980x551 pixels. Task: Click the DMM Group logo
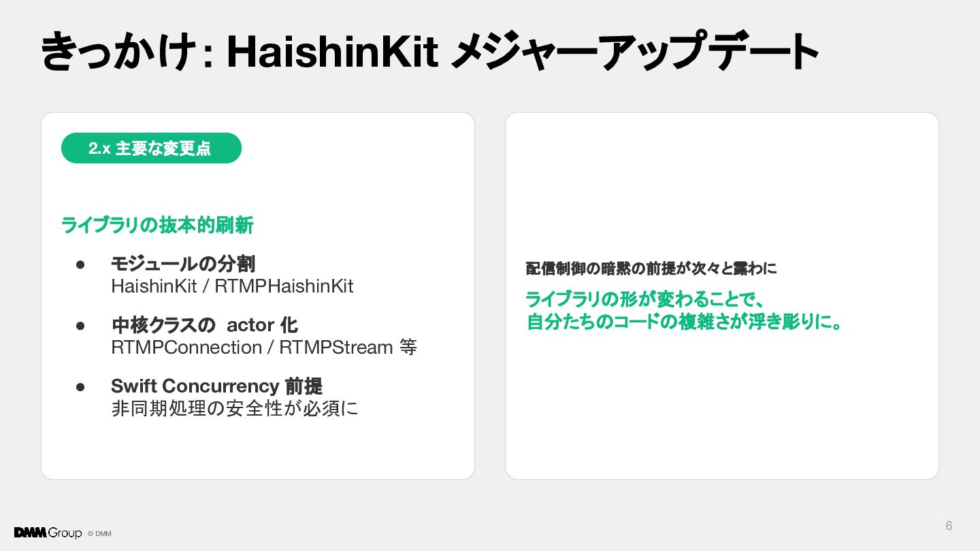pyautogui.click(x=48, y=533)
